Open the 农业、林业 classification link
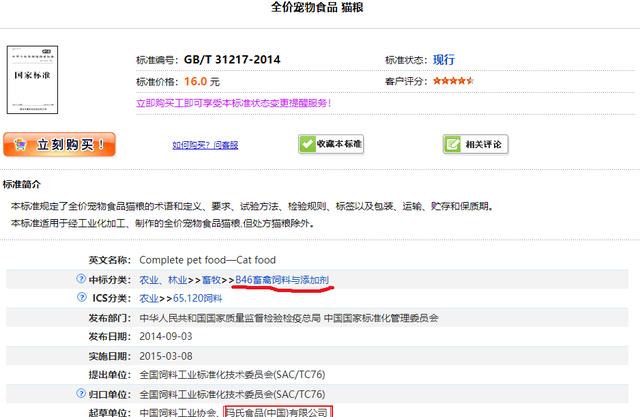 pos(163,280)
